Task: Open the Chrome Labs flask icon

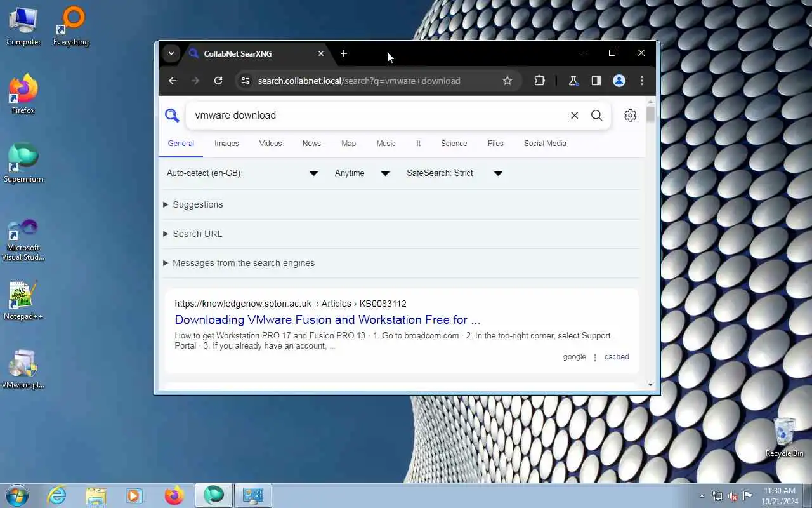Action: click(573, 81)
